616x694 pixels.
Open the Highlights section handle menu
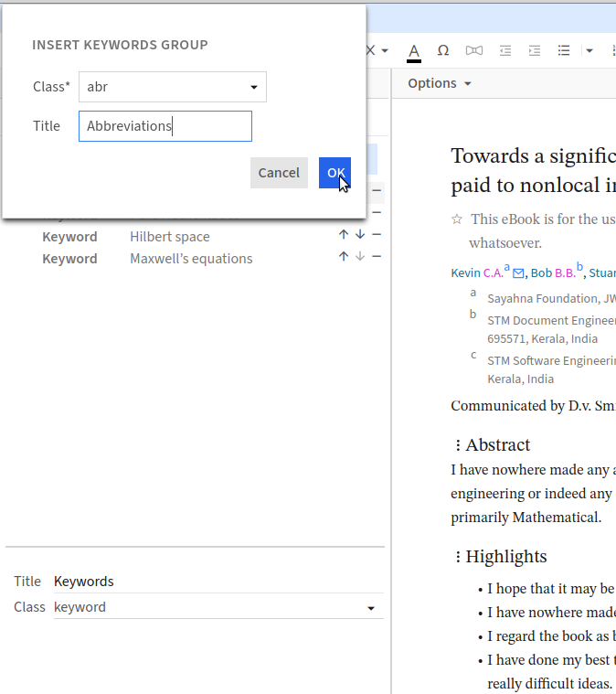tap(457, 557)
